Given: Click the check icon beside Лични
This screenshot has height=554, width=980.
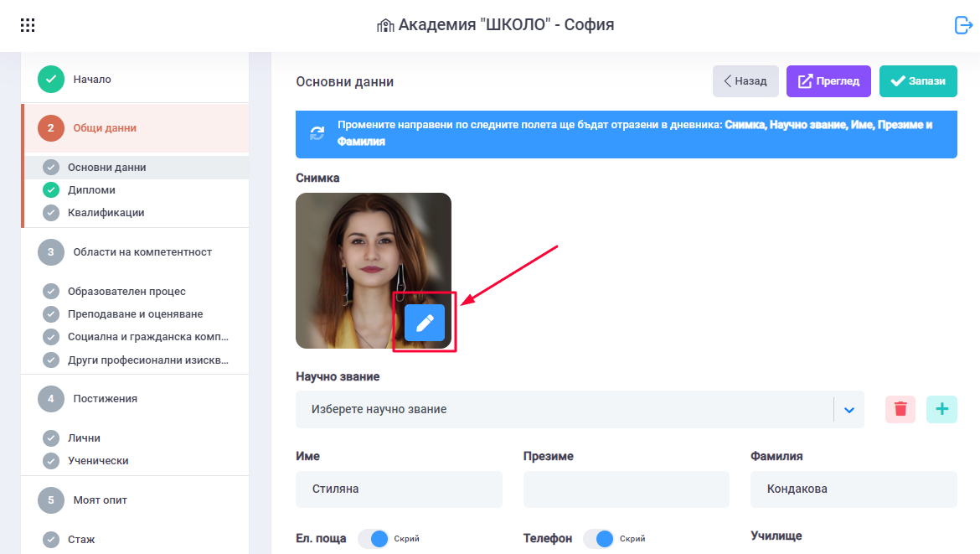Looking at the screenshot, I should tap(50, 438).
